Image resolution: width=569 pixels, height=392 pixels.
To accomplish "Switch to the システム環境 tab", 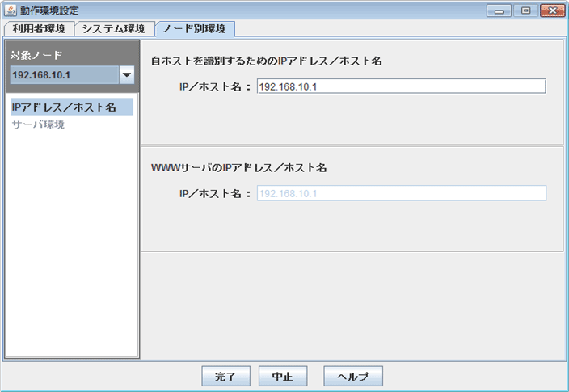I will point(114,28).
